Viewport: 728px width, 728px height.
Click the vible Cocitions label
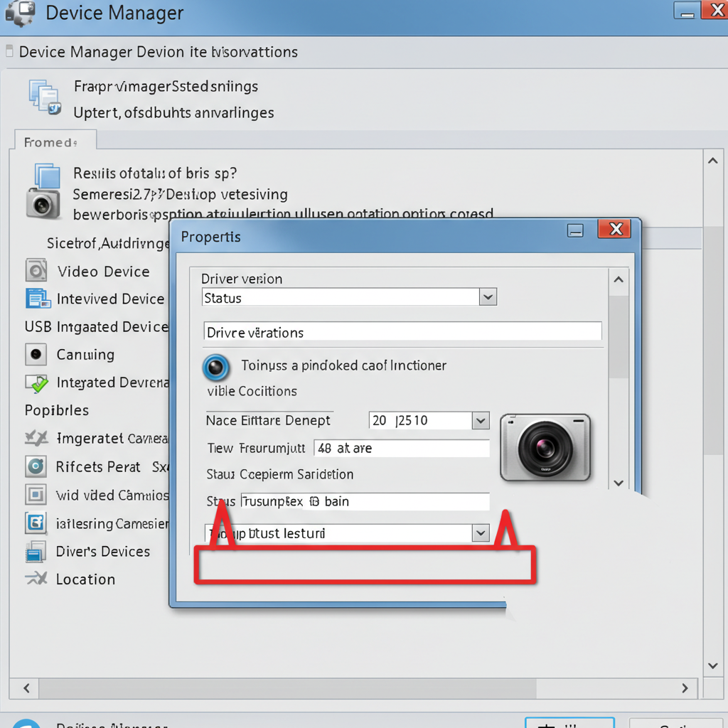click(252, 391)
